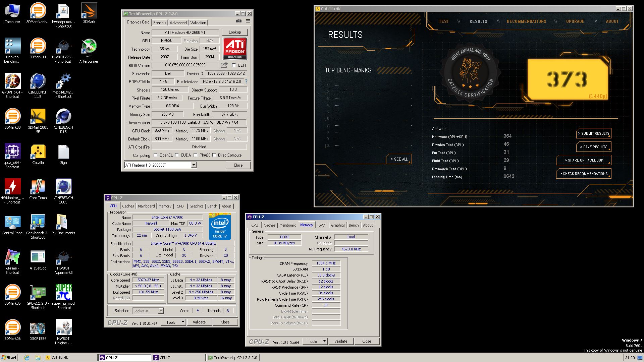Click Save Results in Catzilla
Image resolution: width=644 pixels, height=362 pixels.
[594, 147]
